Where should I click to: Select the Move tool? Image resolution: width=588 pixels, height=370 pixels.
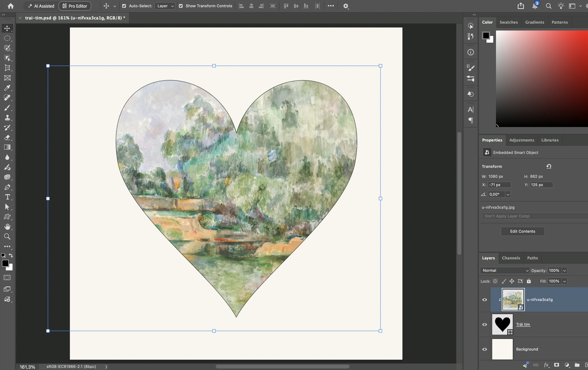coord(7,28)
